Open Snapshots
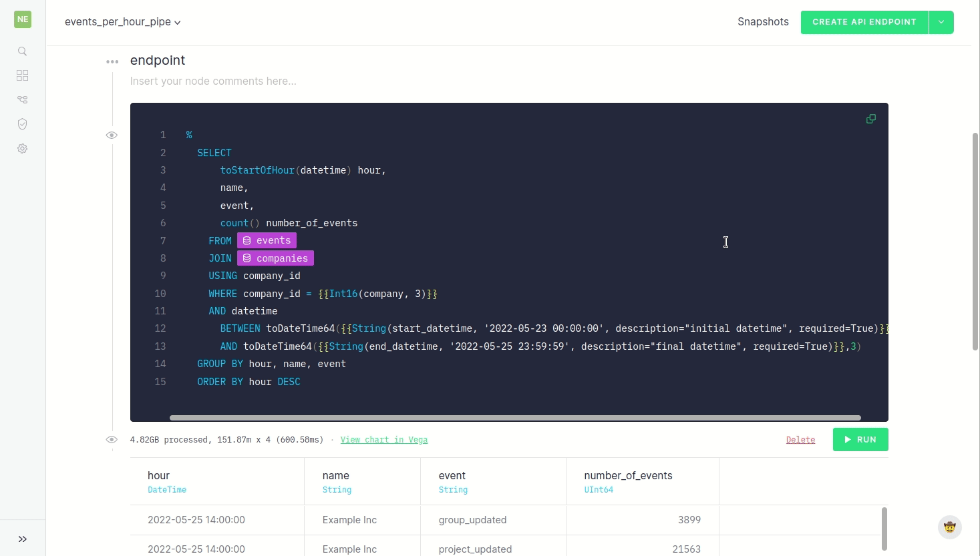The image size is (980, 556). click(x=763, y=22)
